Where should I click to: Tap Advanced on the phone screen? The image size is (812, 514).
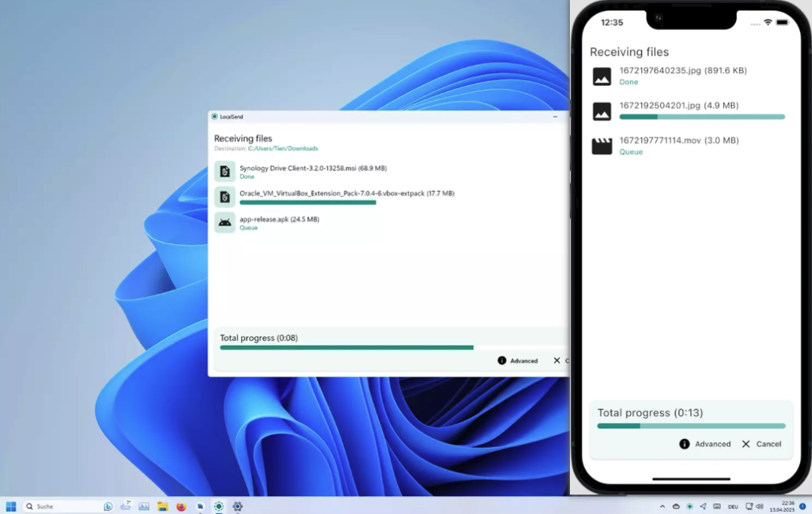pos(705,444)
